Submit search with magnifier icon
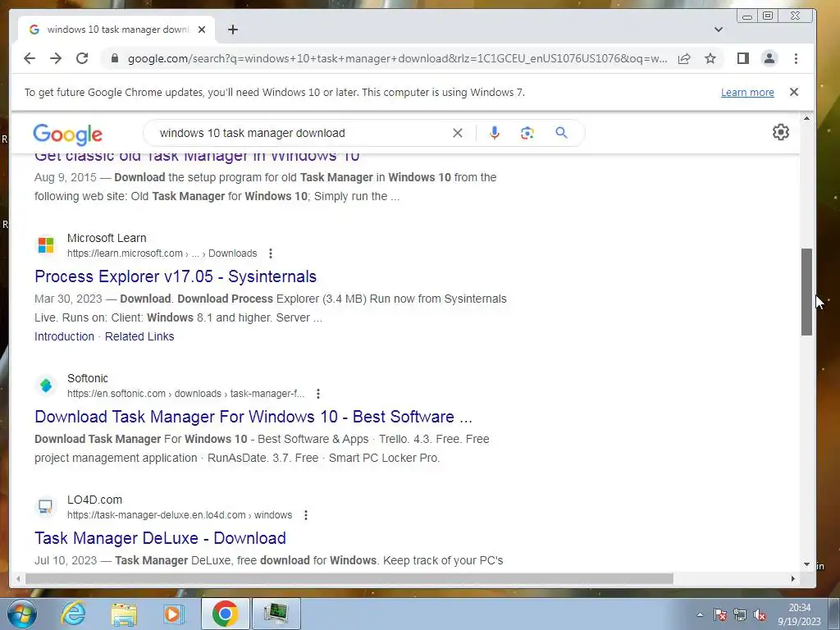840x630 pixels. tap(561, 133)
